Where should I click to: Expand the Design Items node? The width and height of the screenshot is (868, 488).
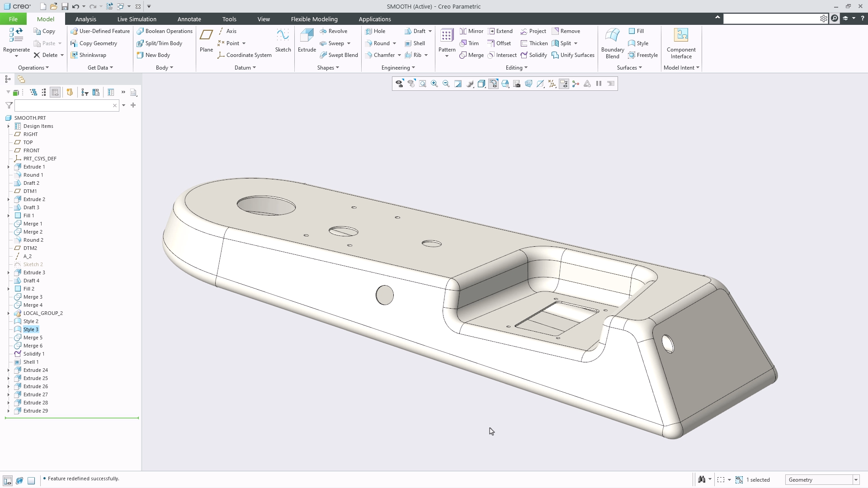[x=9, y=126]
